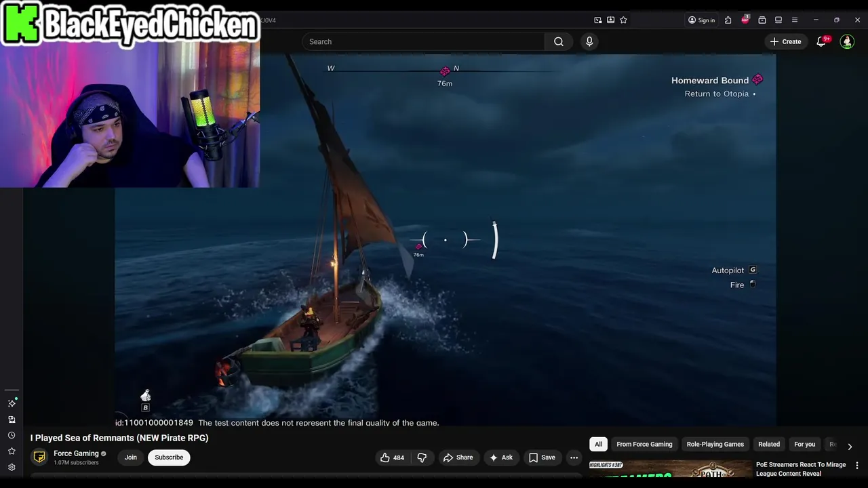Click browser Sign in button
This screenshot has height=488, width=868.
tap(701, 20)
